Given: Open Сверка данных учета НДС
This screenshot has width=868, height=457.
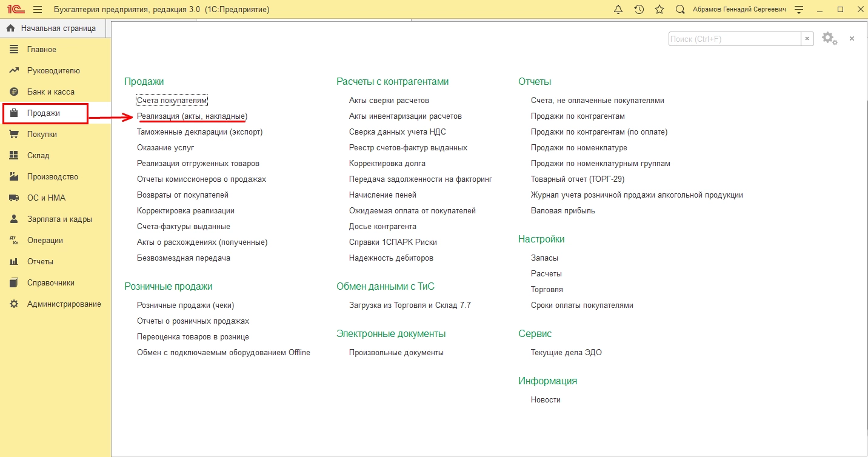Looking at the screenshot, I should click(x=398, y=132).
